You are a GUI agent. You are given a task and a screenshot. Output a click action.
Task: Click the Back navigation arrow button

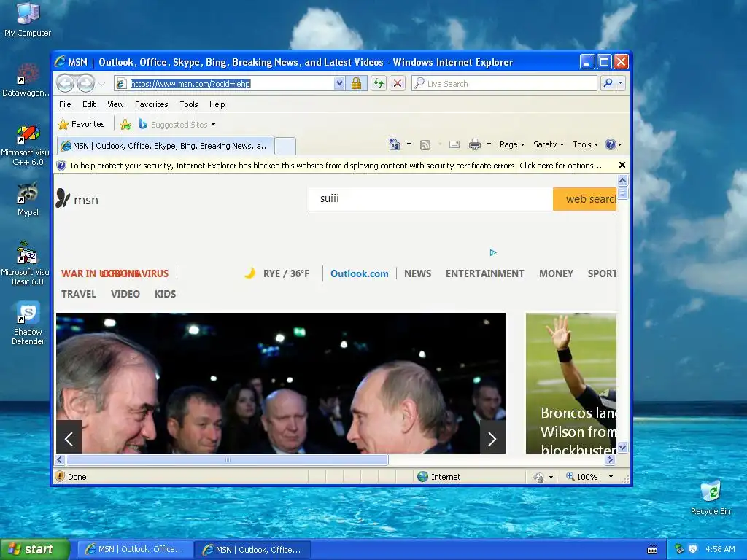65,84
